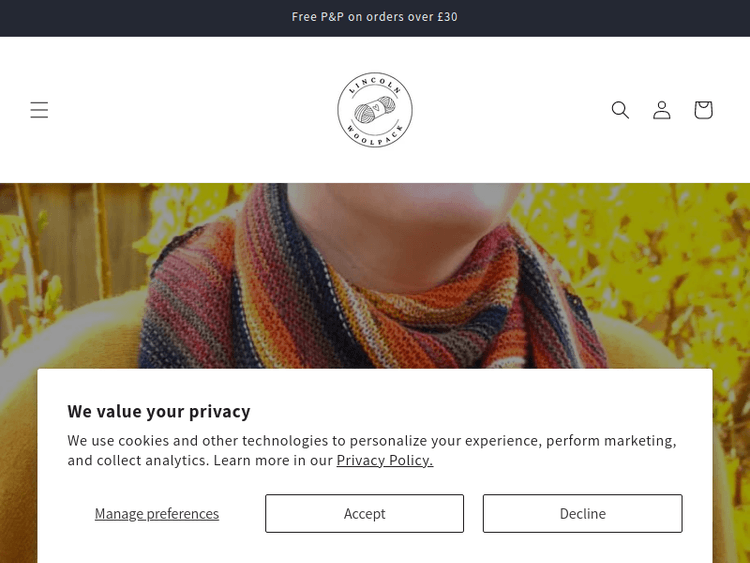750x563 pixels.
Task: Follow the Privacy Policy link
Action: [x=384, y=460]
